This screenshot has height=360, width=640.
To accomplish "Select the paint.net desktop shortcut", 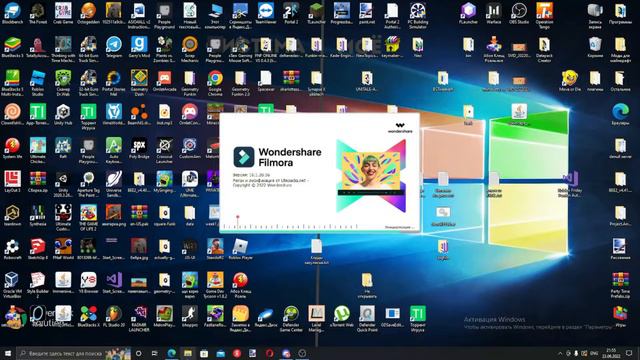I will [x=366, y=13].
